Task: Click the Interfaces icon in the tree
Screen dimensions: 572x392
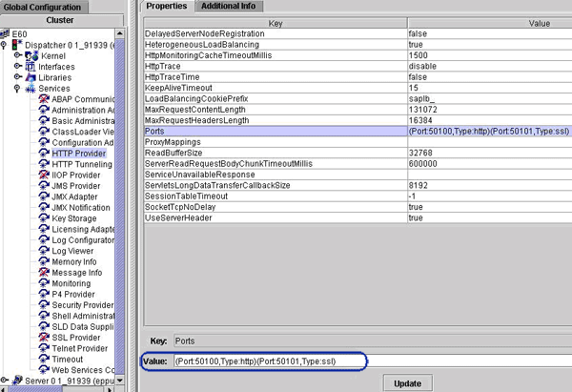Action: 31,67
